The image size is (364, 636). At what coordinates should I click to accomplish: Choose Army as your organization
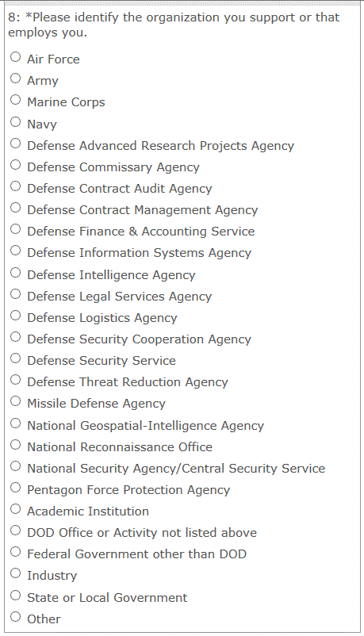click(15, 79)
